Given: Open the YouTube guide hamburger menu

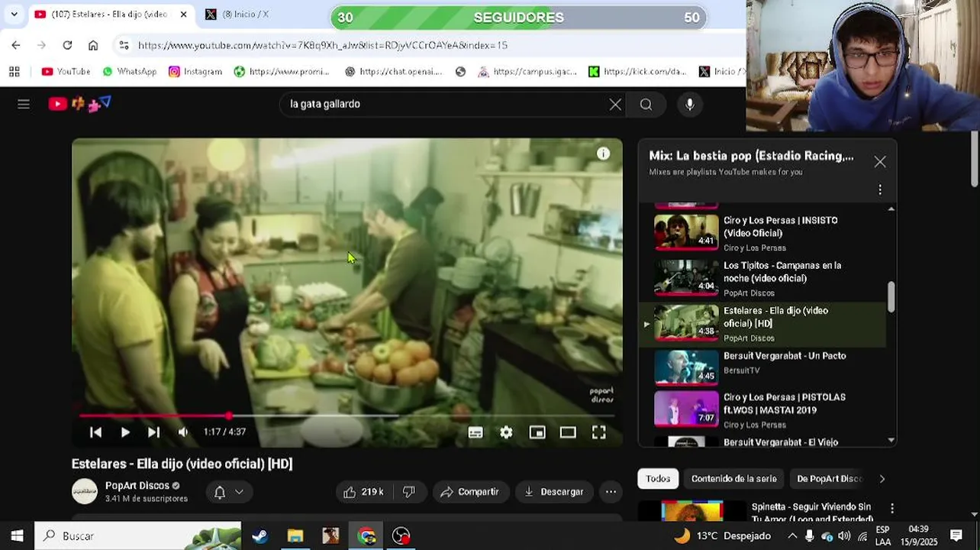Looking at the screenshot, I should point(24,104).
